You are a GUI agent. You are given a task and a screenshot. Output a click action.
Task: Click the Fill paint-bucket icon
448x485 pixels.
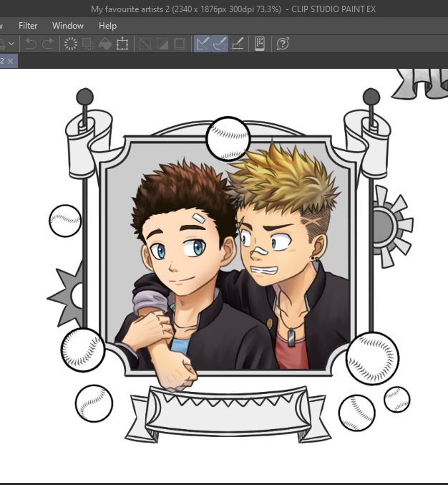click(x=105, y=44)
